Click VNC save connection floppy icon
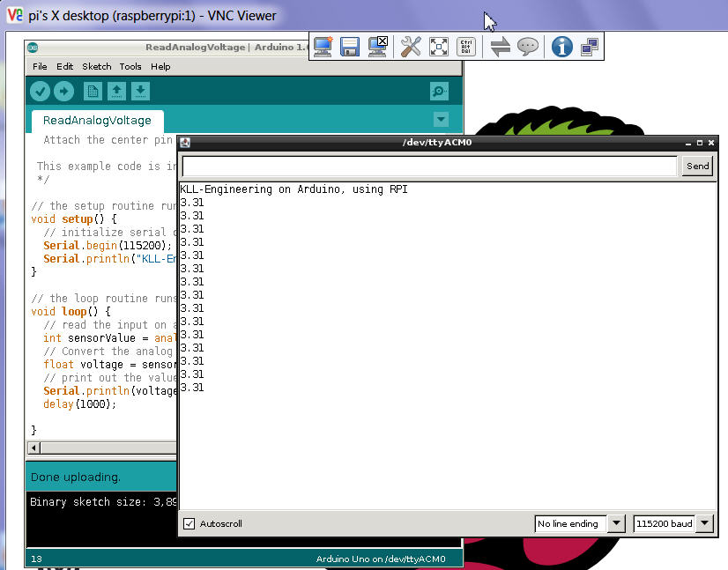 click(351, 47)
